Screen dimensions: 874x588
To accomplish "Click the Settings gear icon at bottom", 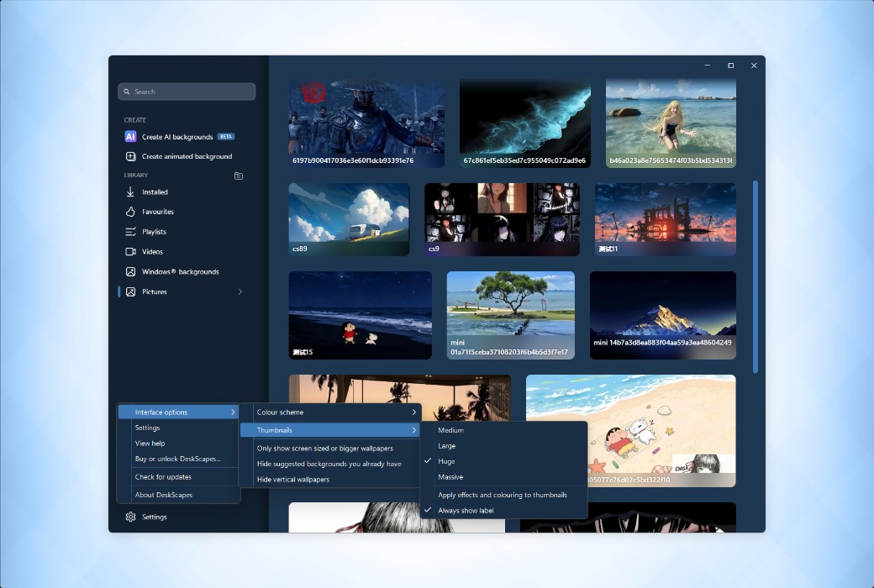I will [x=130, y=517].
